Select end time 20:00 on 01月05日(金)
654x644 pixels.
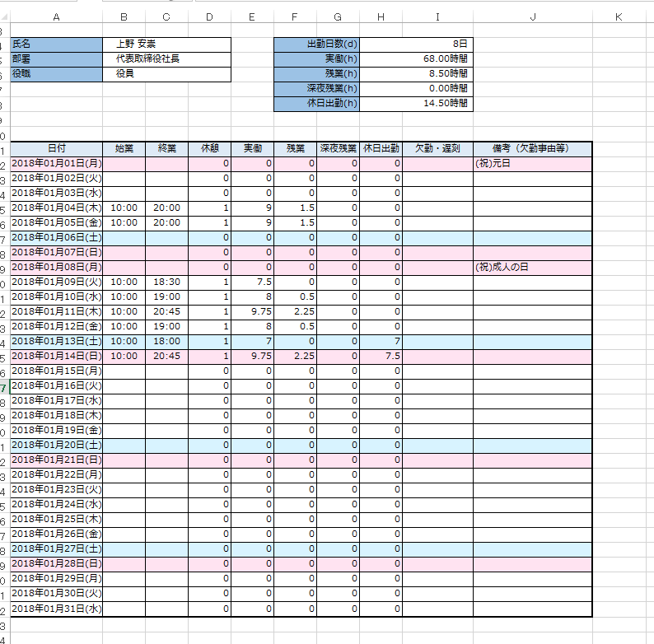click(x=167, y=222)
